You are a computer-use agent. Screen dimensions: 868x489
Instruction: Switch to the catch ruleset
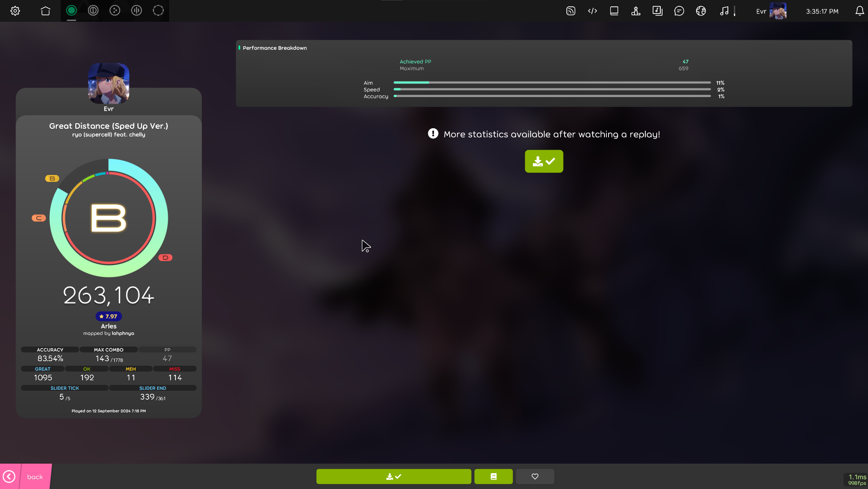(x=115, y=10)
